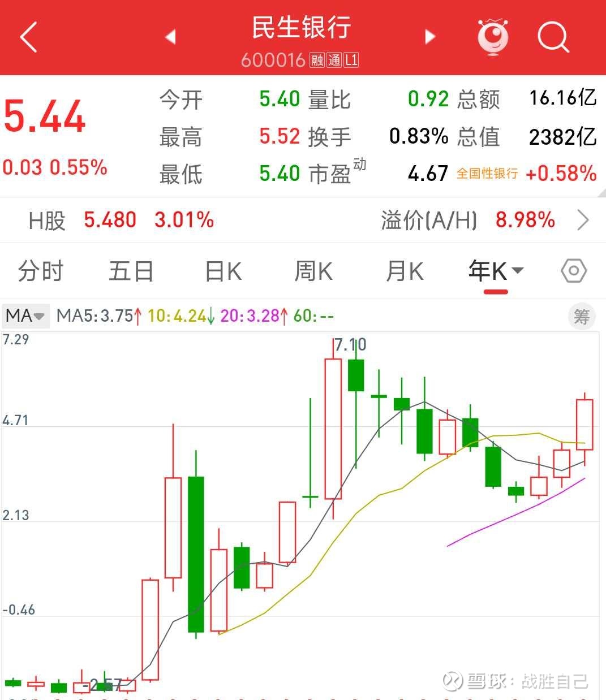
Task: Switch to the 月K tab
Action: [405, 271]
